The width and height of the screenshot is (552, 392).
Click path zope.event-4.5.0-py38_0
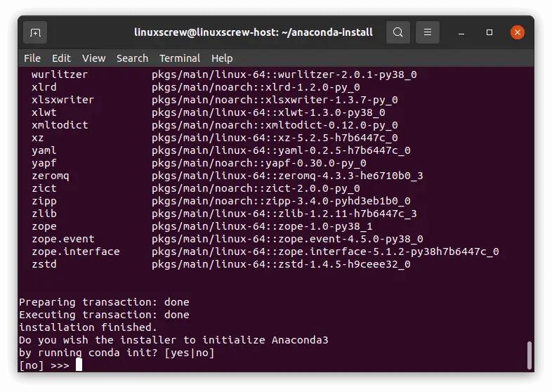[350, 239]
